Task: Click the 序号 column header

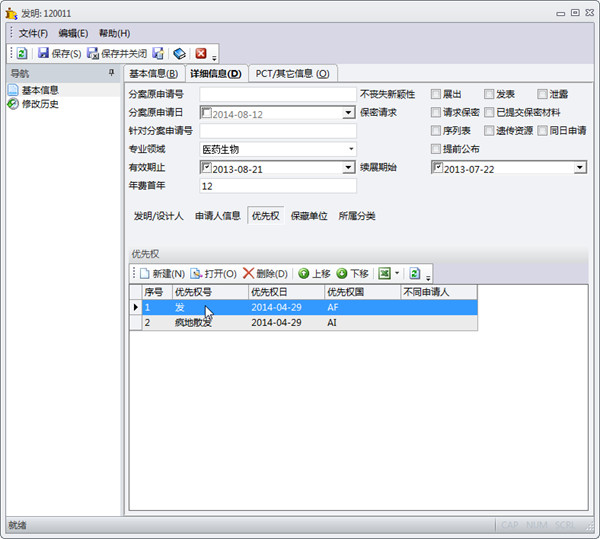Action: (x=157, y=292)
